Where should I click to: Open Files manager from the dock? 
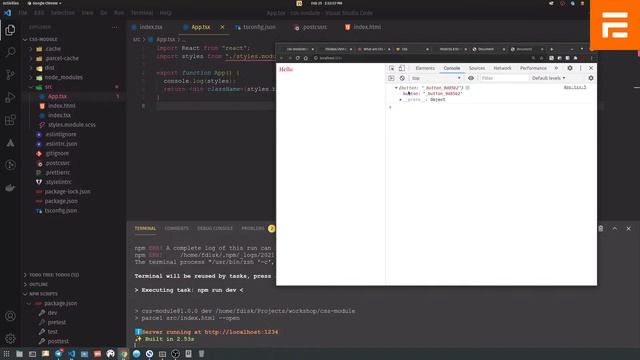pos(19,354)
